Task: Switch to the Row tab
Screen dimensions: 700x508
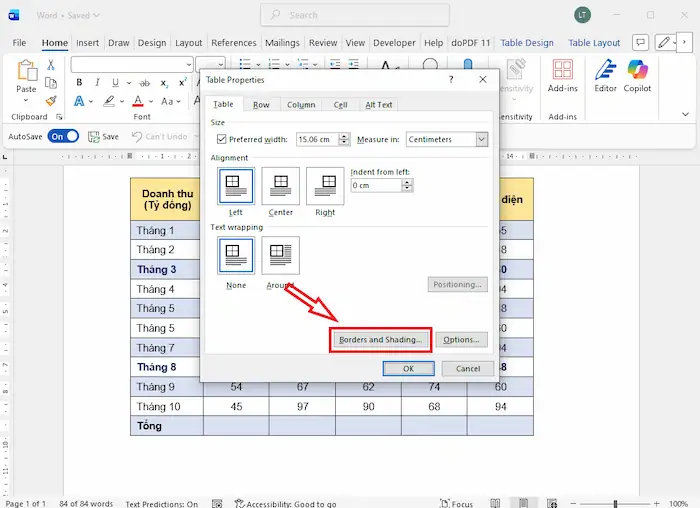Action: coord(260,105)
